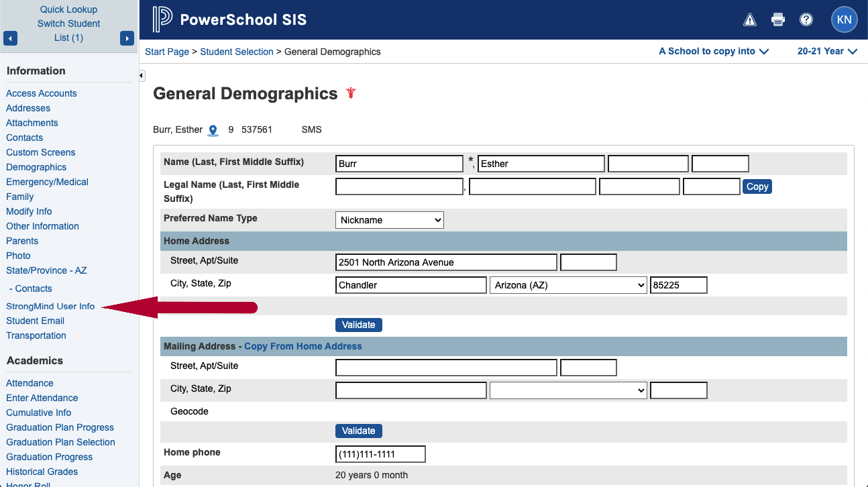Open Attendance under Academics
868x487 pixels.
(x=30, y=383)
